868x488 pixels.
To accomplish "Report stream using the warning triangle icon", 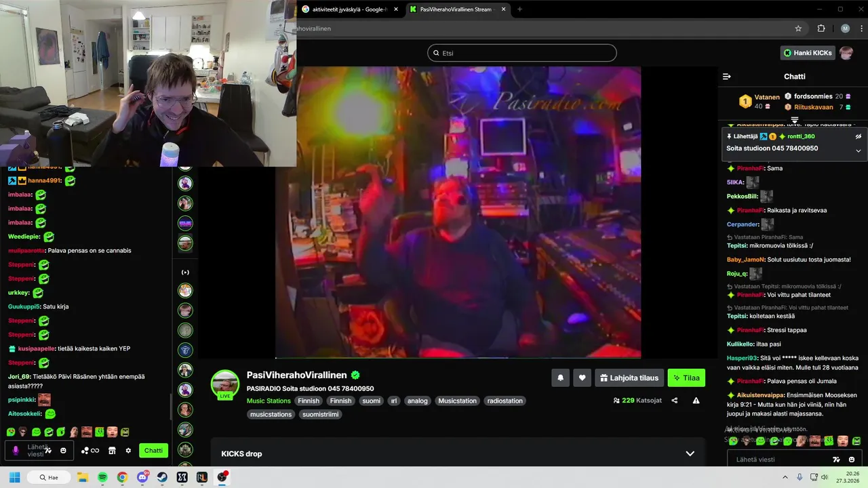I will [x=696, y=401].
